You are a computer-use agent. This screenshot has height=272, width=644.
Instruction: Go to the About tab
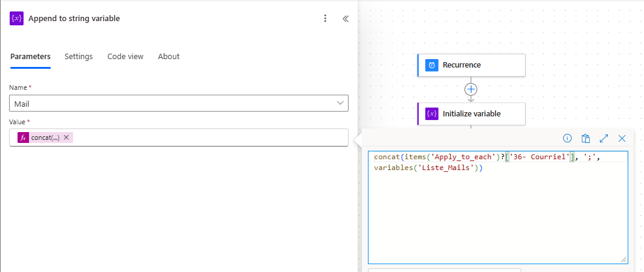click(169, 57)
